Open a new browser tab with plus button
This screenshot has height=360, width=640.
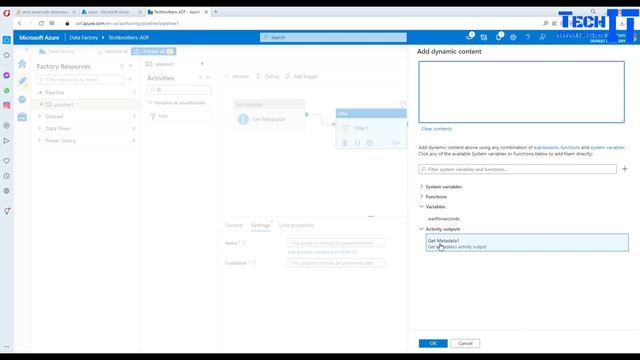(216, 12)
